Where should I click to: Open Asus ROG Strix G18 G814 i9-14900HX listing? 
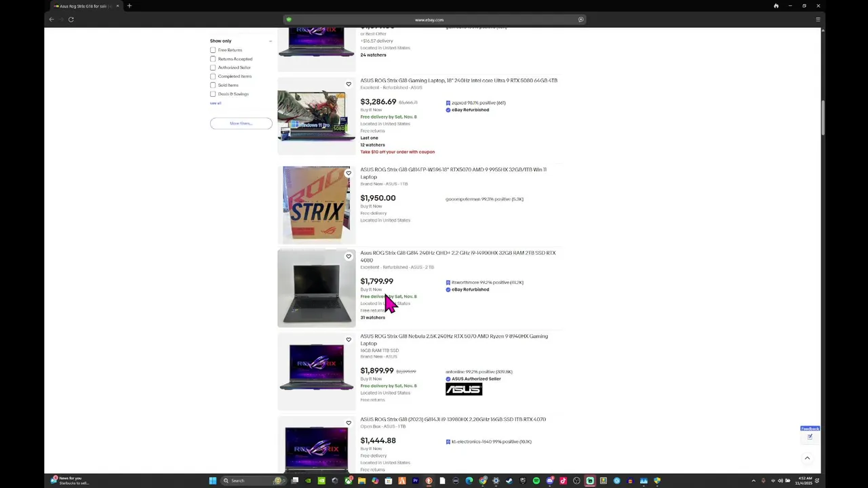pyautogui.click(x=458, y=256)
